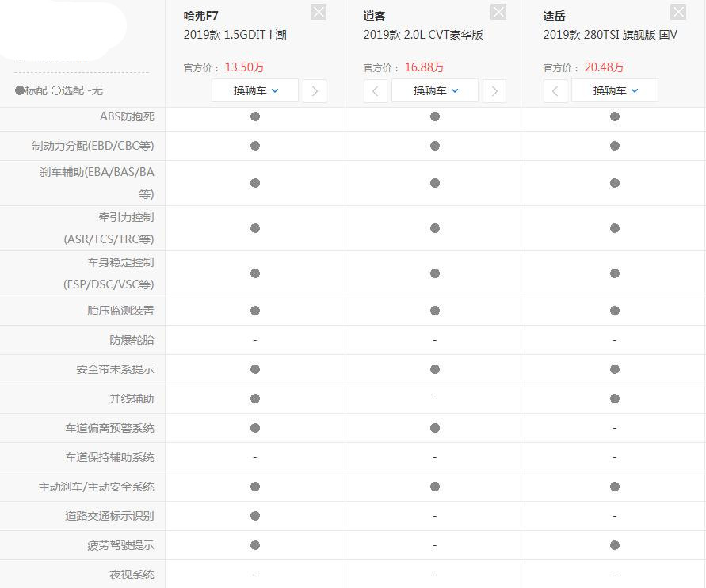This screenshot has height=588, width=706.
Task: Click 哈弗F7 standard dot for 道路交通标示识别
Action: 255,516
